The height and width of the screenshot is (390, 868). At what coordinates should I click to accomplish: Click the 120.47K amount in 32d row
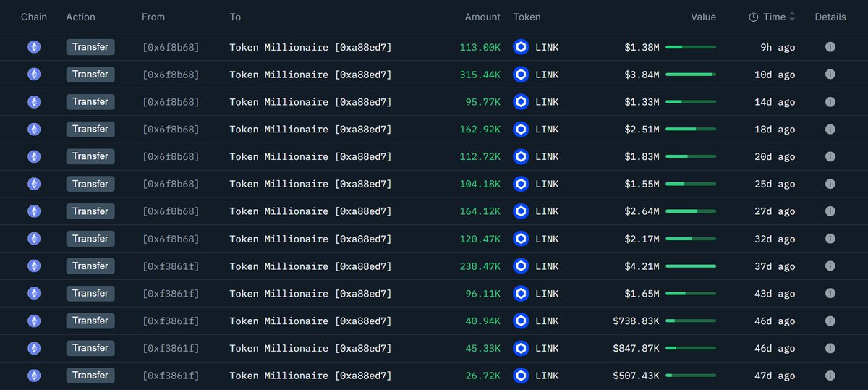[x=480, y=239]
